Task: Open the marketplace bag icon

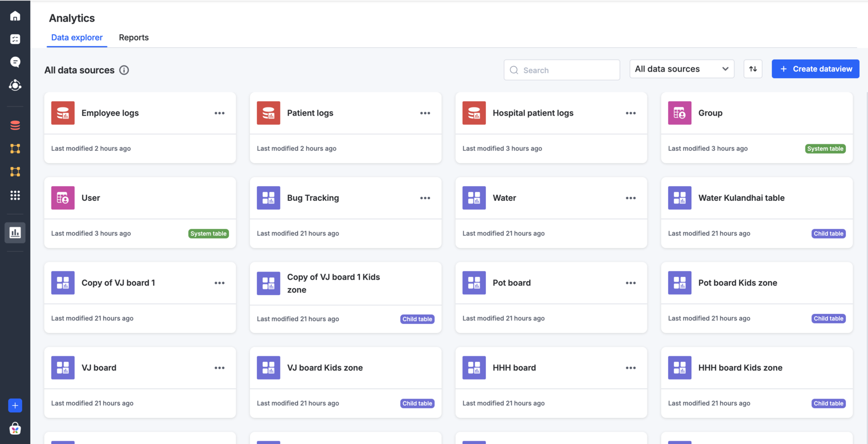Action: [15, 428]
